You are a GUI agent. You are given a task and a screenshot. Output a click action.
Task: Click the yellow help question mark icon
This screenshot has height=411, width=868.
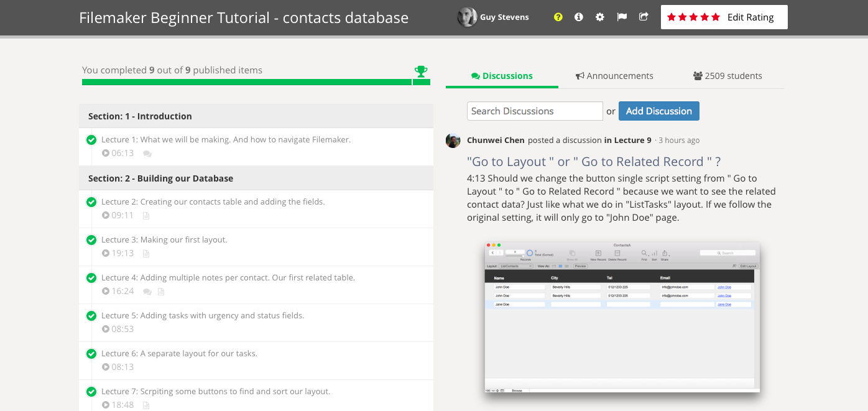coord(558,17)
